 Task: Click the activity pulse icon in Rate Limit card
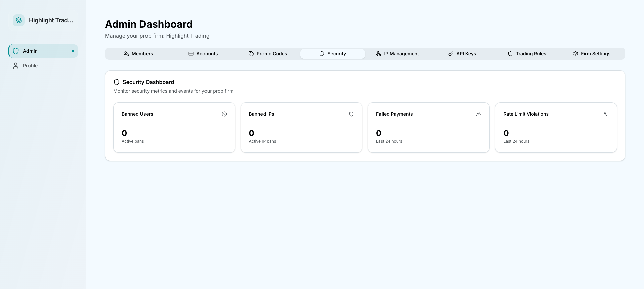click(x=606, y=114)
